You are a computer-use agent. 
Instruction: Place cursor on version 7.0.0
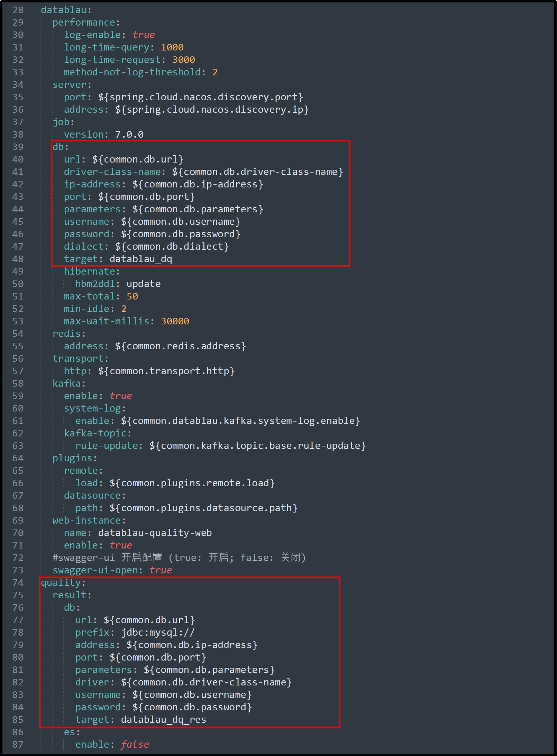(x=129, y=135)
